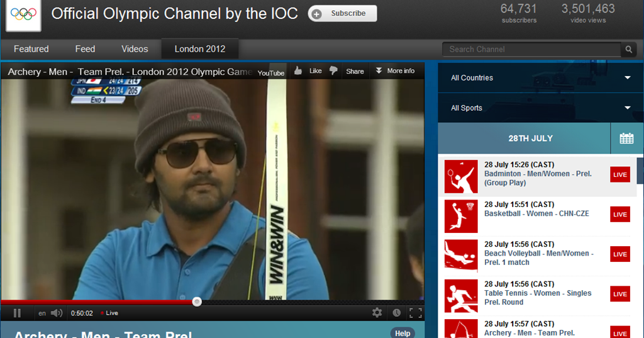Focus the Search Channel field
Screen dimensions: 644x338
tap(531, 49)
